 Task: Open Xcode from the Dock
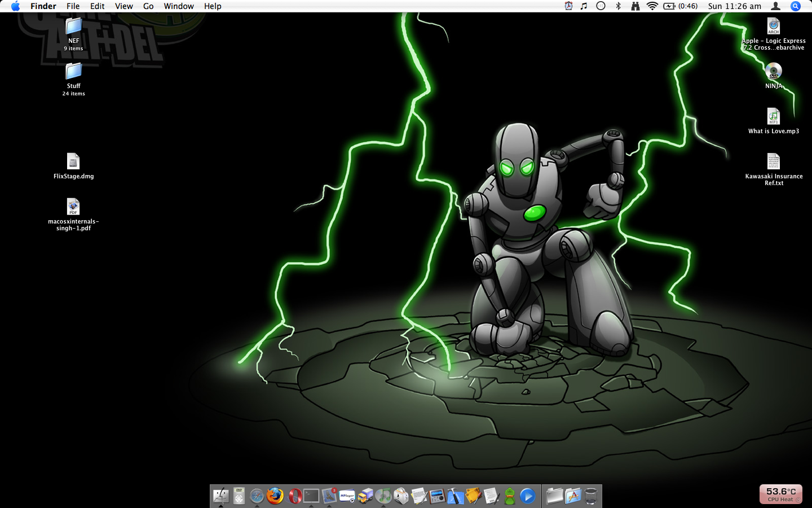[456, 496]
